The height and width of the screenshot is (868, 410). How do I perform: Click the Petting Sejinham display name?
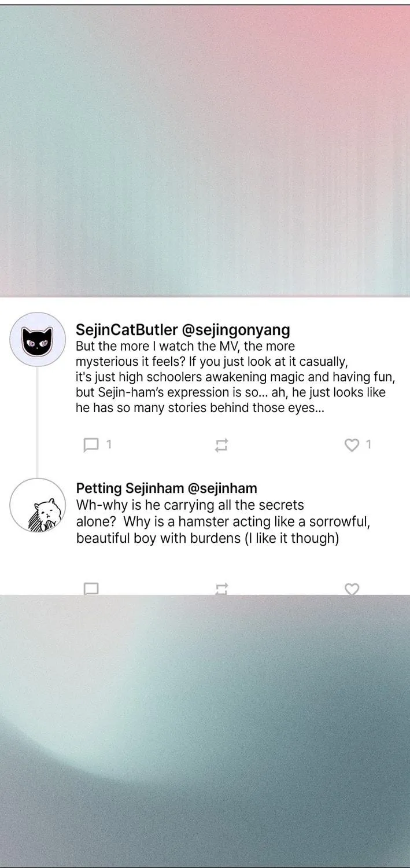point(130,488)
